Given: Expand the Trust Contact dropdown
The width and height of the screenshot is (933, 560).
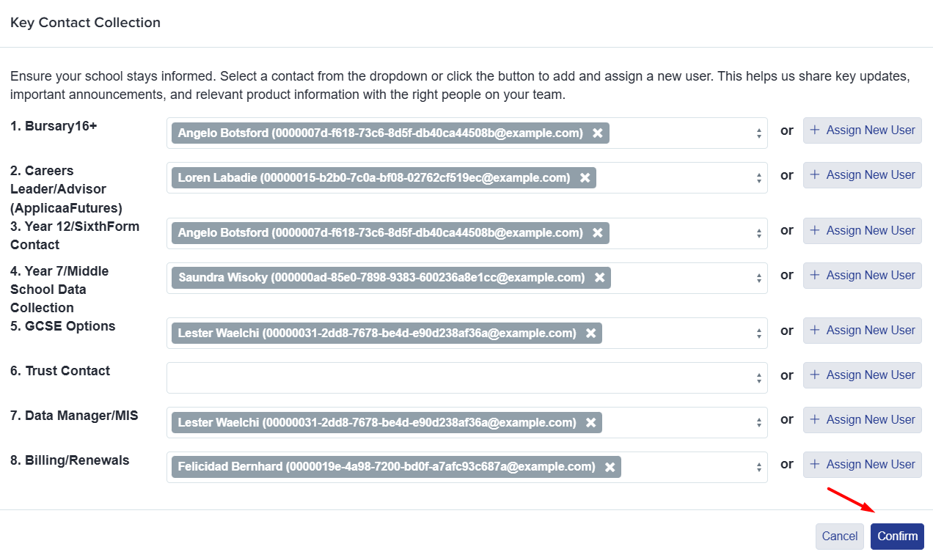Looking at the screenshot, I should (x=758, y=378).
